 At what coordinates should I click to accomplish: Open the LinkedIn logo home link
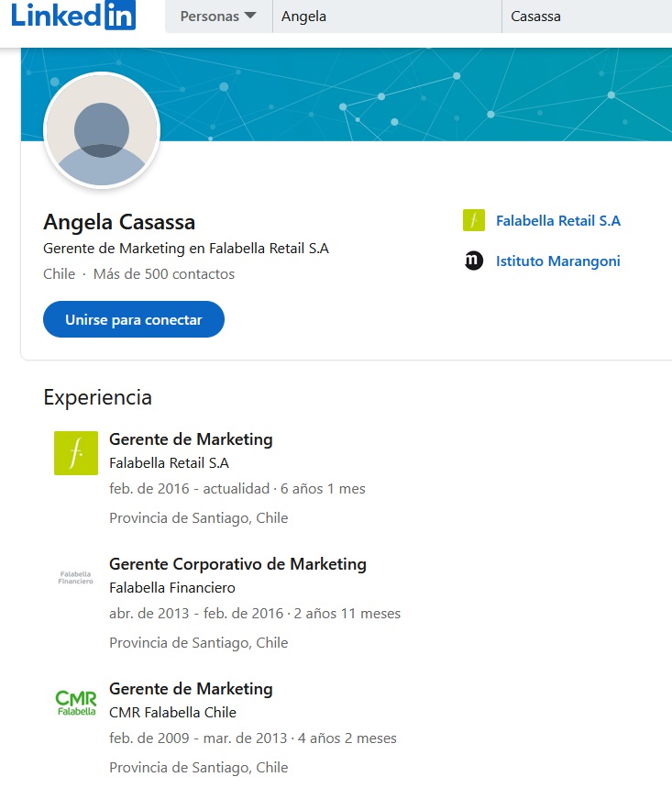tap(73, 15)
